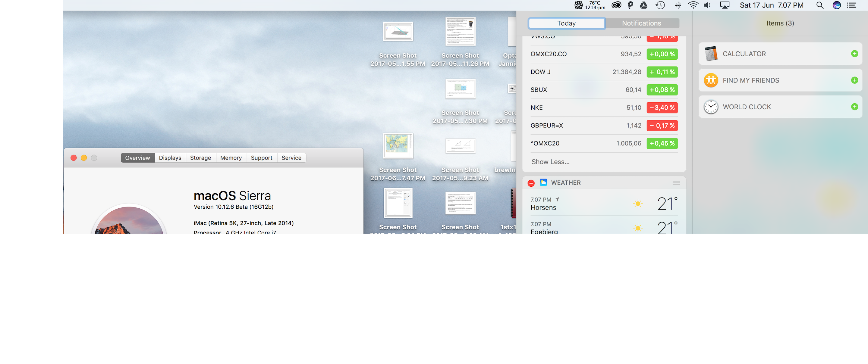
Task: Click the macOS Sierra version number text
Action: click(x=234, y=207)
